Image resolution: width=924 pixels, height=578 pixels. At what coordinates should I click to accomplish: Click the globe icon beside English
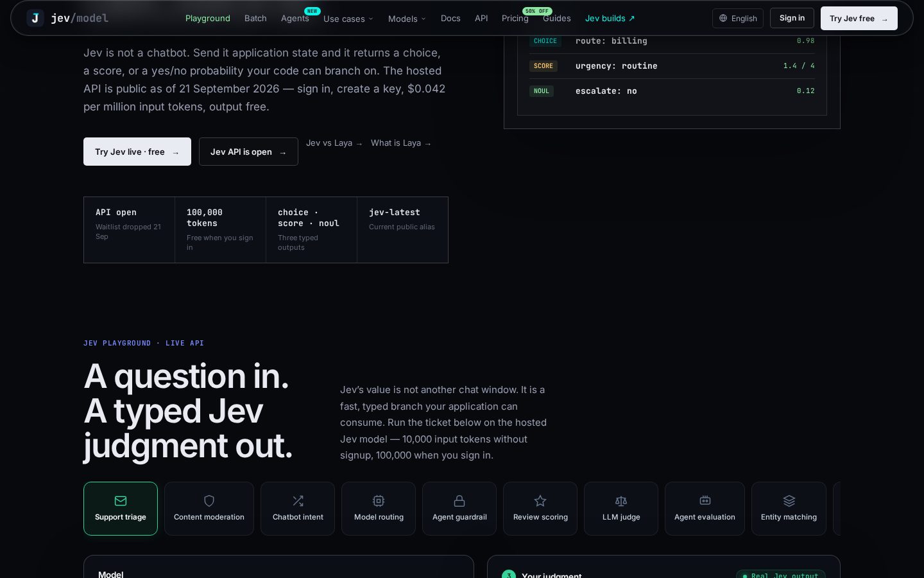[x=723, y=19]
